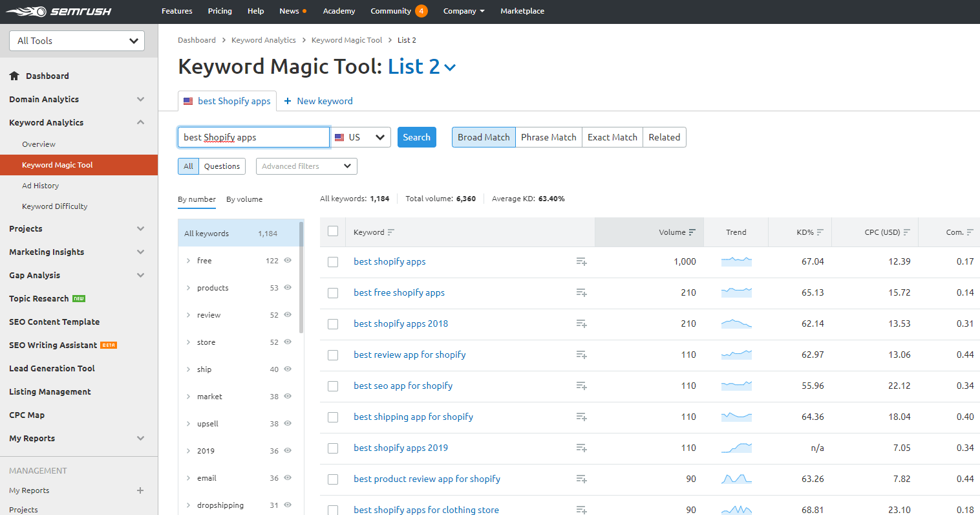The height and width of the screenshot is (515, 980).
Task: Click add-to-list icon for best review app for shopify
Action: [x=581, y=355]
